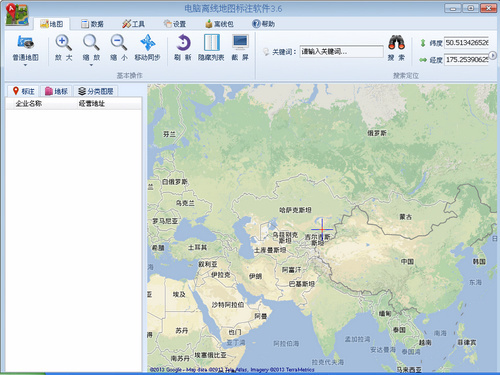Click the lightbulb icon beside 关键词
This screenshot has width=500, height=375.
[x=266, y=52]
